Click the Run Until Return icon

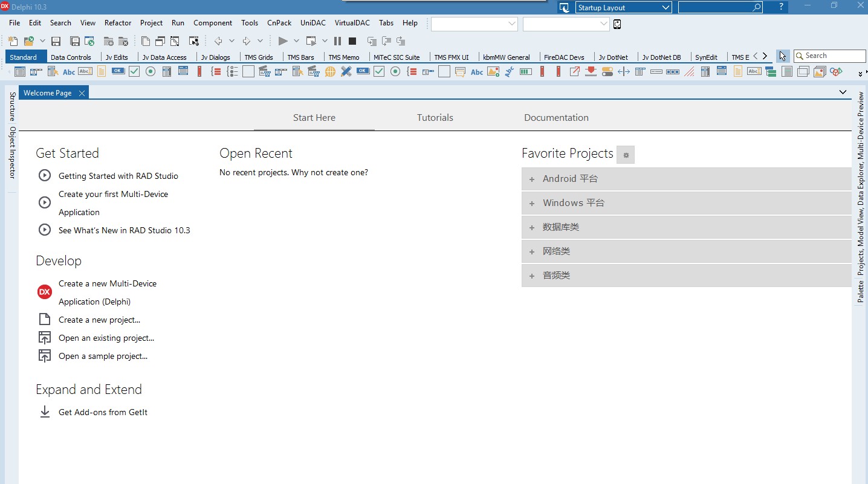pyautogui.click(x=401, y=41)
